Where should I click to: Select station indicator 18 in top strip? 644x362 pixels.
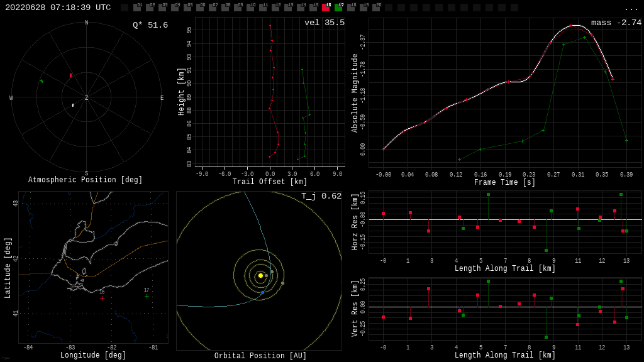pyautogui.click(x=351, y=7)
